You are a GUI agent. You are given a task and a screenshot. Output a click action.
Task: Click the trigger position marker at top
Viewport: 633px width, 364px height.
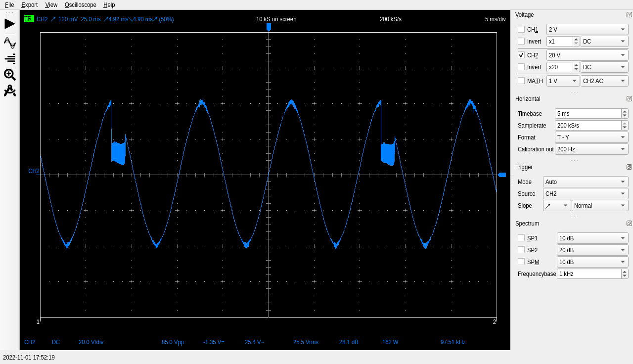coord(269,27)
